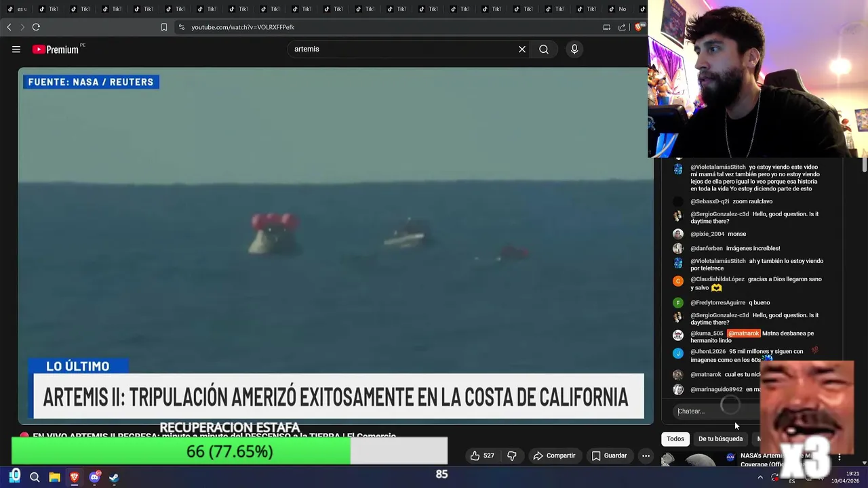Click video title 'EN VIVO ARTEMIS II REGRESA'

coord(214,436)
